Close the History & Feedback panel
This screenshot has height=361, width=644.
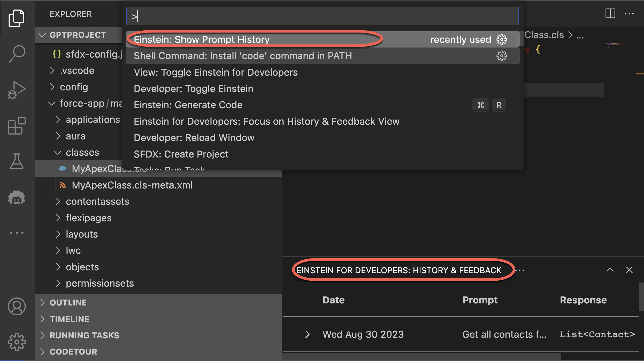click(x=629, y=270)
